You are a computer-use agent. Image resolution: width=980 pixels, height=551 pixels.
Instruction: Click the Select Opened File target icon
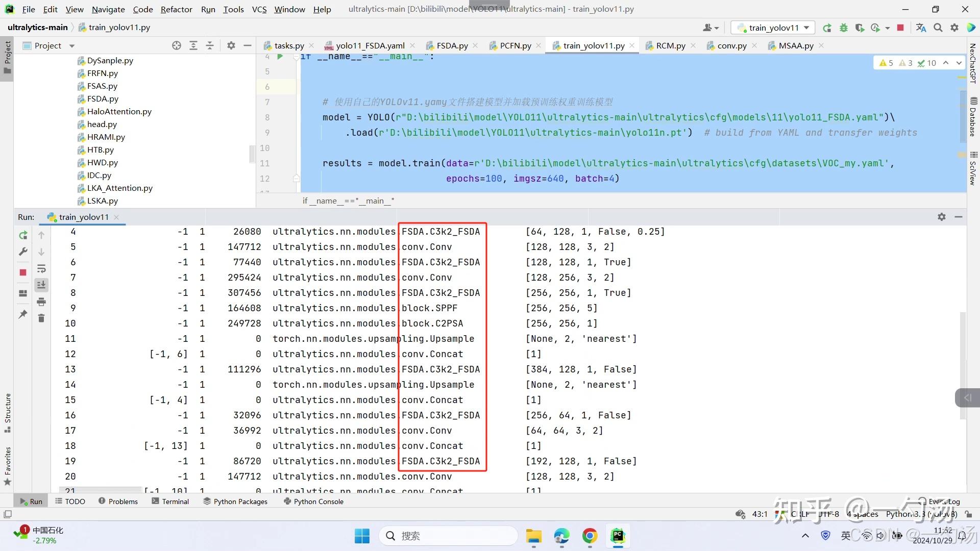click(x=177, y=46)
